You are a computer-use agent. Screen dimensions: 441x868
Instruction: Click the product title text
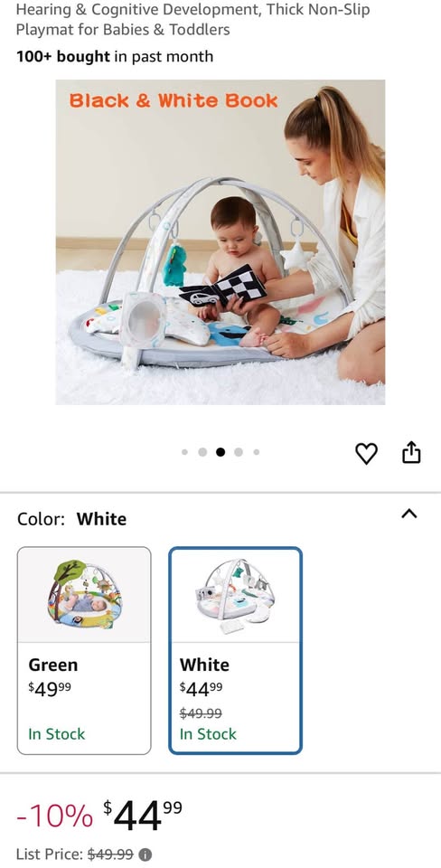[192, 19]
